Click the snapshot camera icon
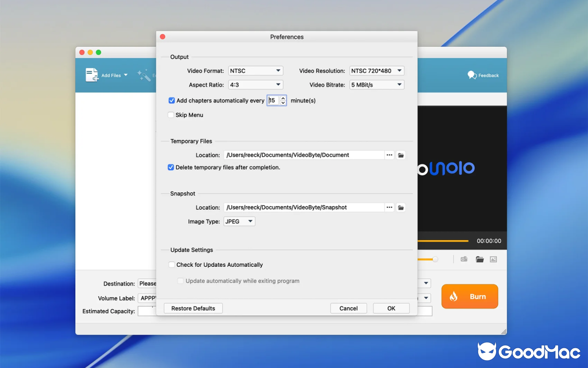Image resolution: width=588 pixels, height=368 pixels. point(464,259)
